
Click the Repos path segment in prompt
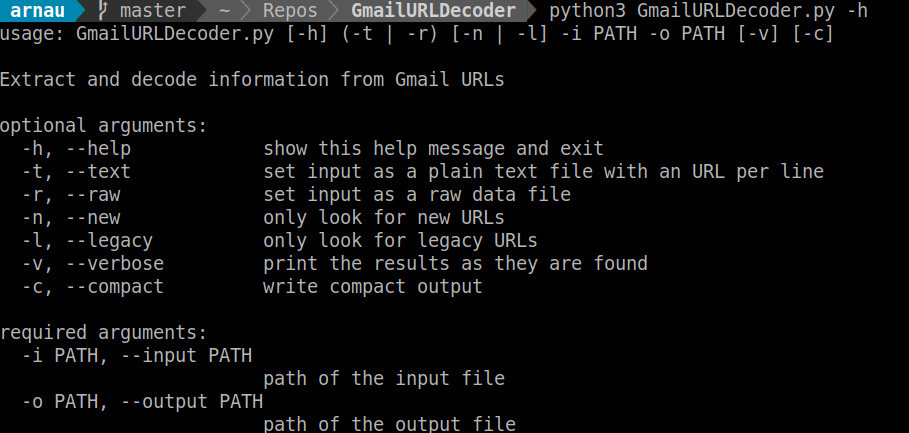(x=291, y=12)
